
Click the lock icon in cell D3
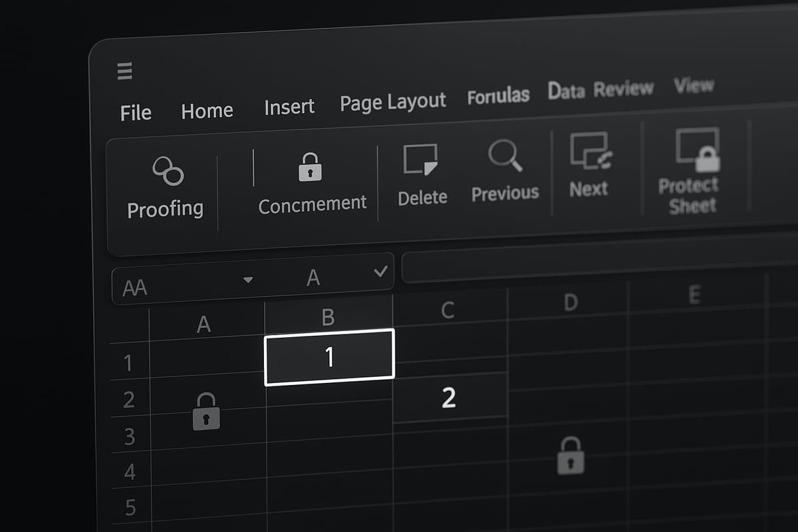click(569, 456)
